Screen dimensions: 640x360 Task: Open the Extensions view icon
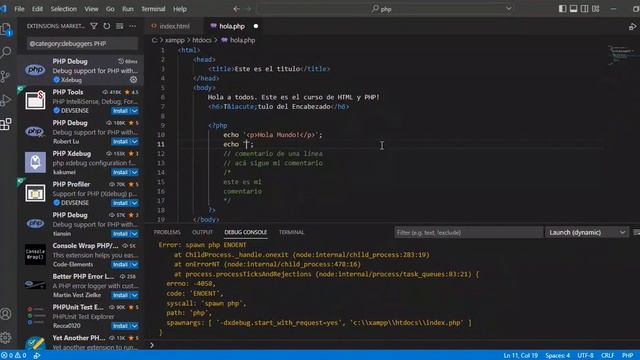pyautogui.click(x=6, y=124)
